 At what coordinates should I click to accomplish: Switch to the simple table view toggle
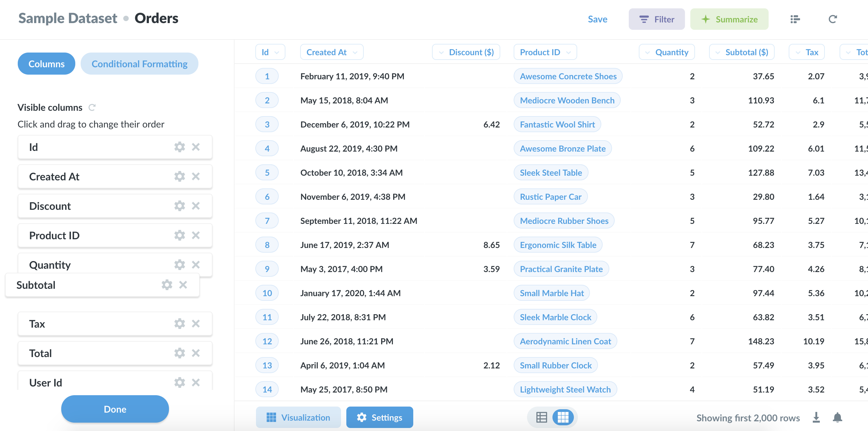click(x=541, y=417)
